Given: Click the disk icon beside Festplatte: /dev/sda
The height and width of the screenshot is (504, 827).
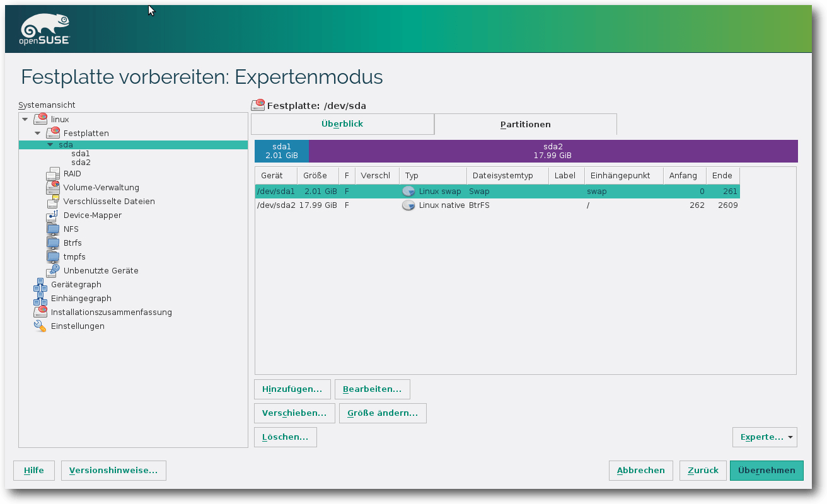Looking at the screenshot, I should pyautogui.click(x=258, y=105).
